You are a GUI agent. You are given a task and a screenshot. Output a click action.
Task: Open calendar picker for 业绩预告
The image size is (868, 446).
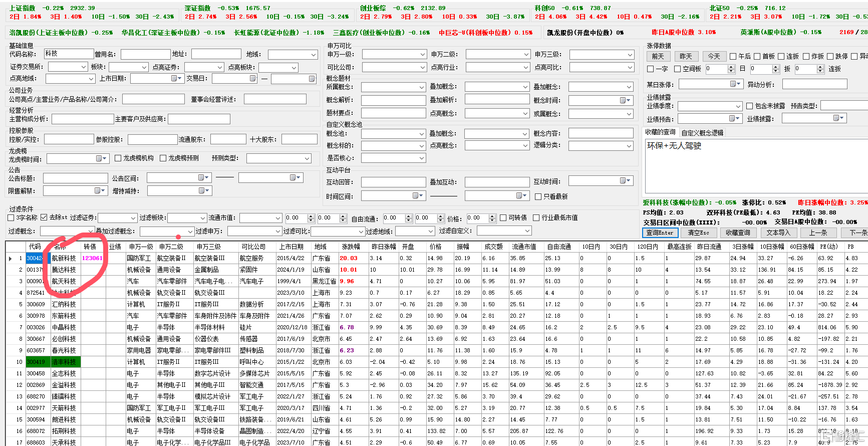click(735, 118)
